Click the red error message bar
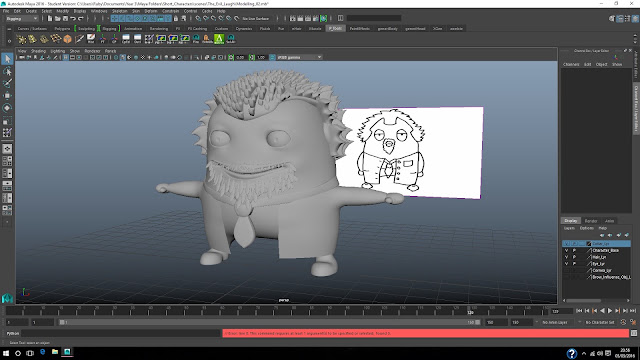The width and height of the screenshot is (640, 360). [x=426, y=333]
